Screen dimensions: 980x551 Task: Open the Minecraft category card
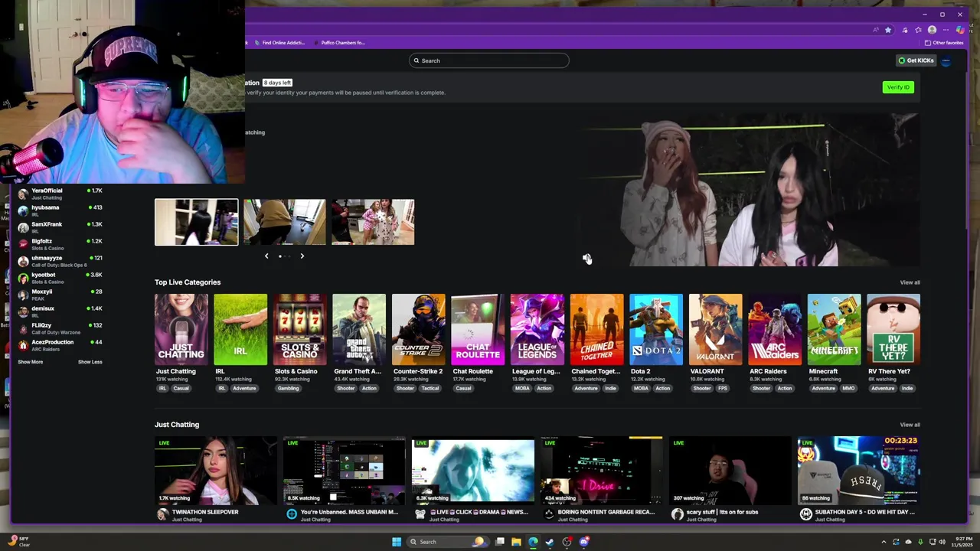[x=834, y=329]
